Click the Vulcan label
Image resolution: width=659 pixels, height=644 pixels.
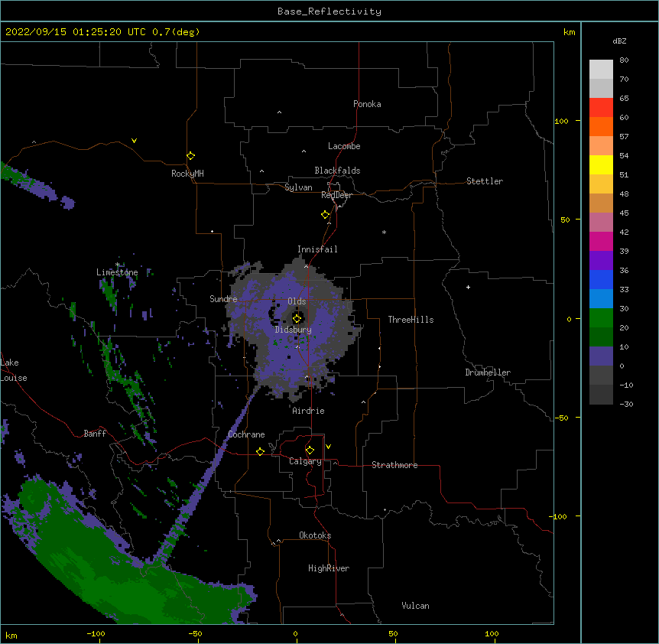click(415, 606)
